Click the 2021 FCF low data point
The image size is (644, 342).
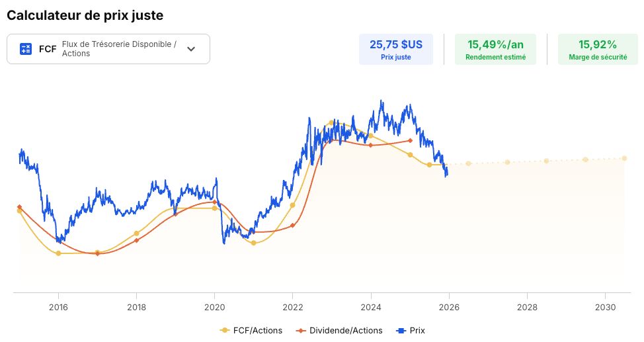click(x=253, y=243)
